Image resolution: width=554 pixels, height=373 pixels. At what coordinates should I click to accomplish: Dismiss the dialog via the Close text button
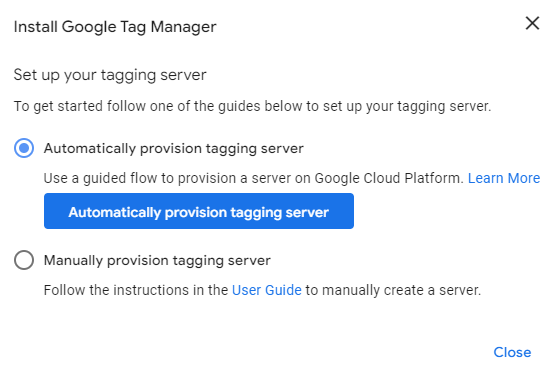pos(512,352)
